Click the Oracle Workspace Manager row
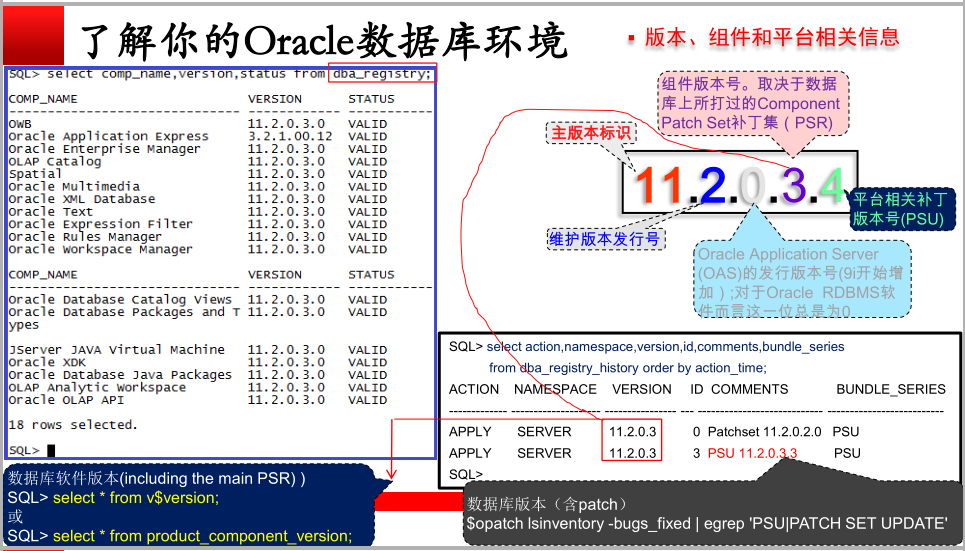 198,249
